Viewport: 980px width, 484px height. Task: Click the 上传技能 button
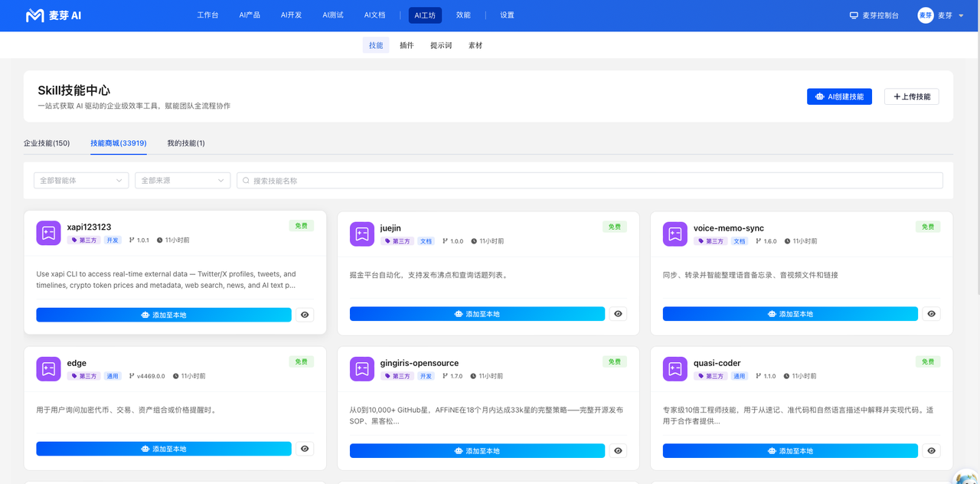tap(912, 96)
